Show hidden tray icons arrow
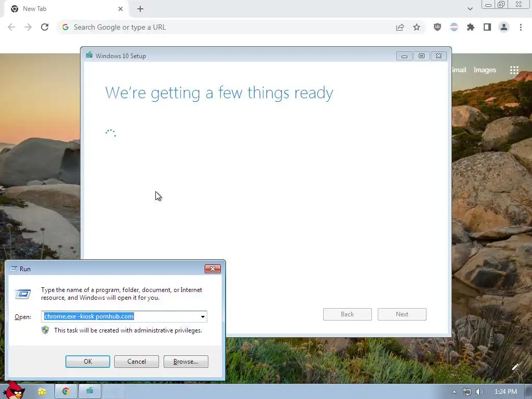532x399 pixels. tap(454, 392)
